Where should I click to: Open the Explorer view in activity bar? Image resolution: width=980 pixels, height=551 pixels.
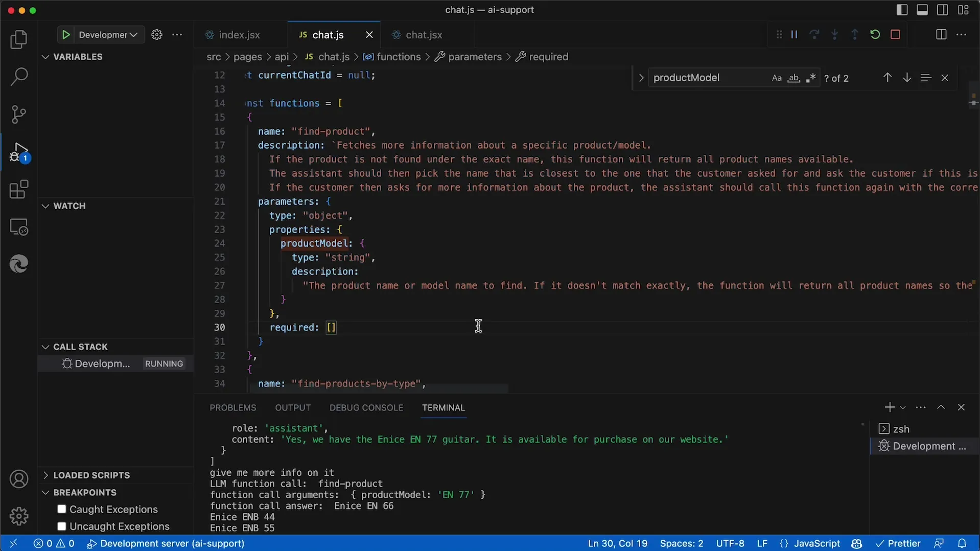[x=19, y=39]
